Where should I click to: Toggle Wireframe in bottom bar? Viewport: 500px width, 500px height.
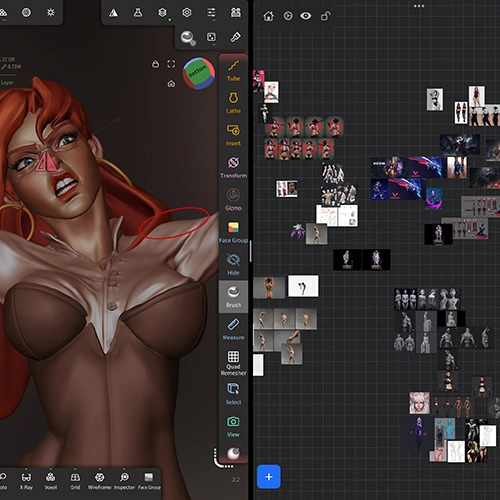click(x=100, y=481)
